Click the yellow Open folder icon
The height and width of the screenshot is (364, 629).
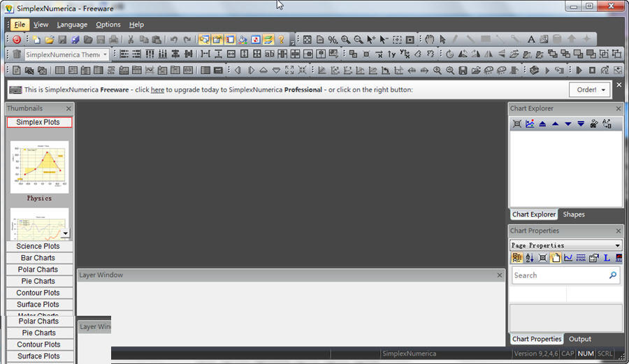[x=50, y=40]
